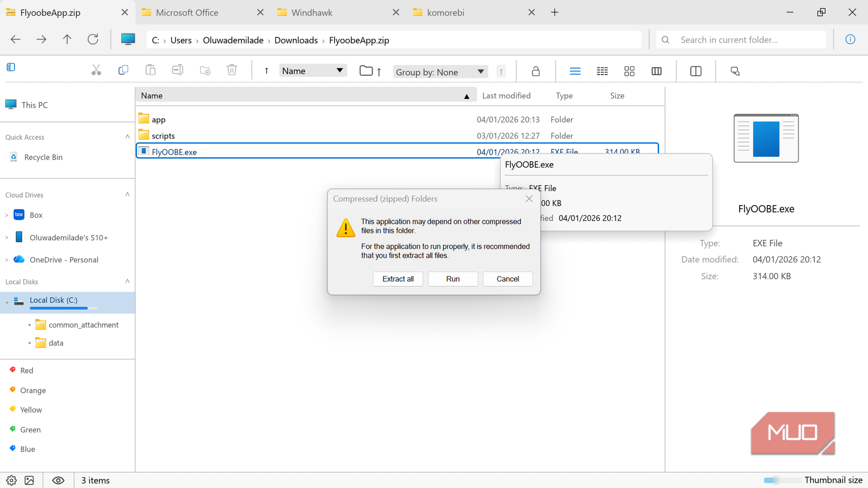
Task: Click Downloads in the address path
Action: pyautogui.click(x=296, y=40)
